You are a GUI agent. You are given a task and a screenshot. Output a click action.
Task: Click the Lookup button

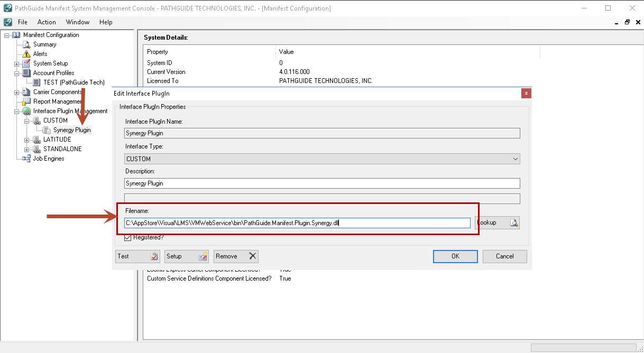pyautogui.click(x=497, y=223)
